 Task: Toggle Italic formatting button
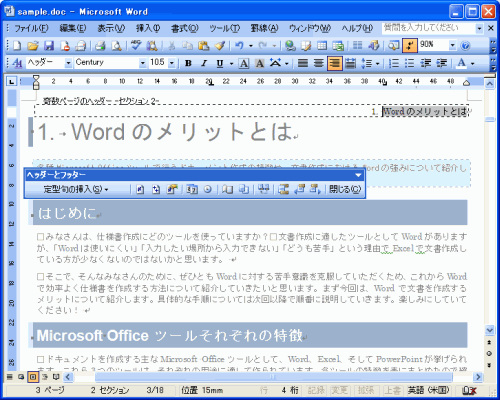coord(204,63)
